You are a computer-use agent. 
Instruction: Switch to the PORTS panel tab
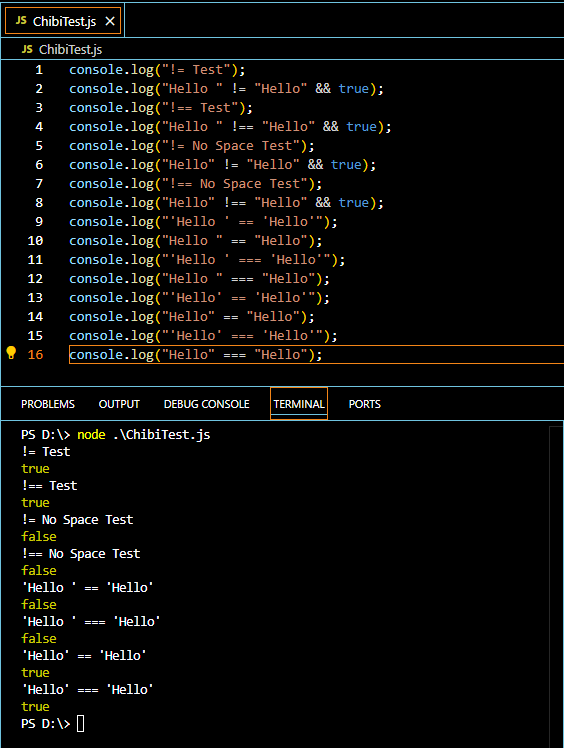pyautogui.click(x=365, y=404)
